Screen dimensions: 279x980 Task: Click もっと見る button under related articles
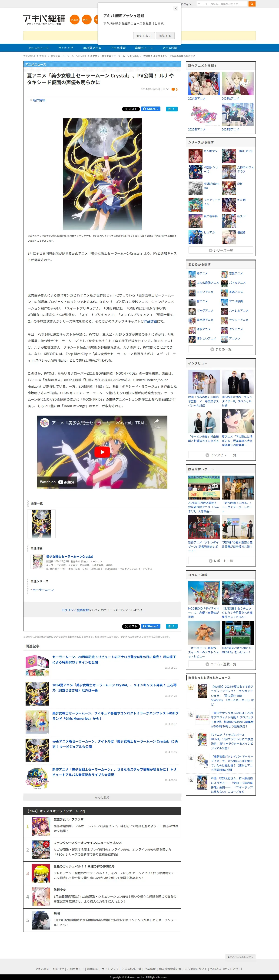pos(102,797)
